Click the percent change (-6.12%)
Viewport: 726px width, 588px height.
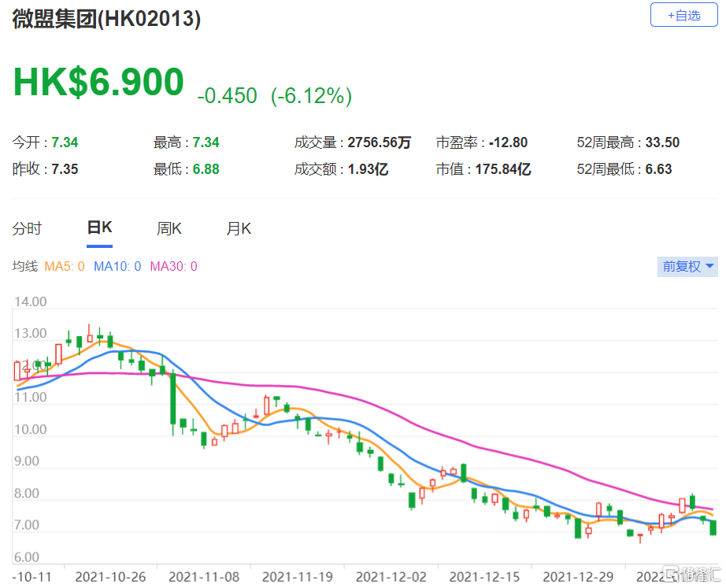(x=311, y=96)
